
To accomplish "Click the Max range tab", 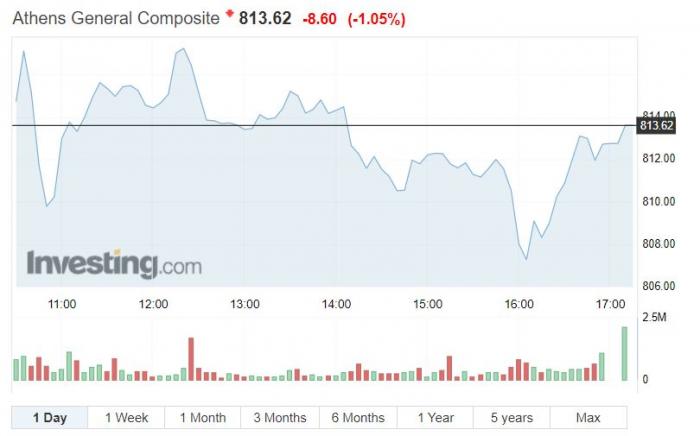I will [x=589, y=417].
